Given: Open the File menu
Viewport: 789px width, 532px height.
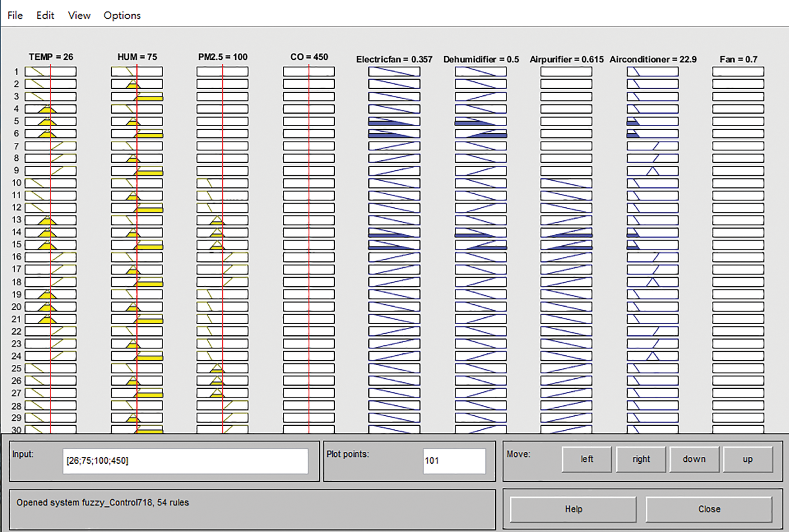Looking at the screenshot, I should coord(15,15).
